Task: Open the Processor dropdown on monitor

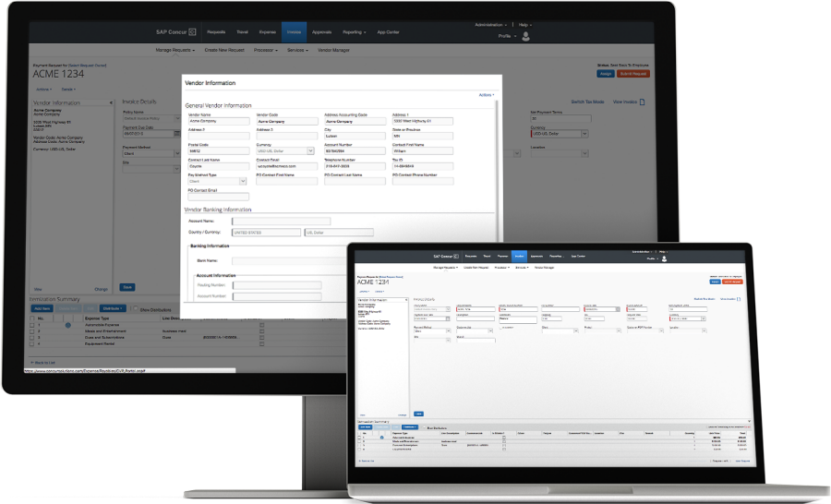Action: coord(266,50)
